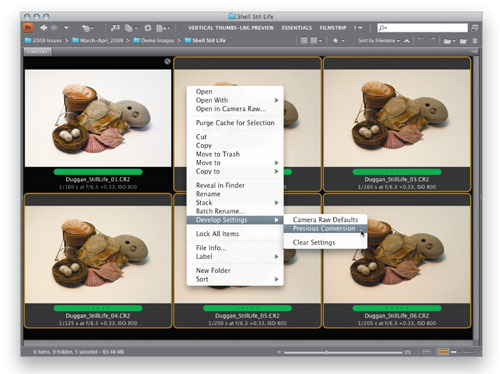This screenshot has width=500, height=374.
Task: Enable view content as thumbnails
Action: point(444,352)
